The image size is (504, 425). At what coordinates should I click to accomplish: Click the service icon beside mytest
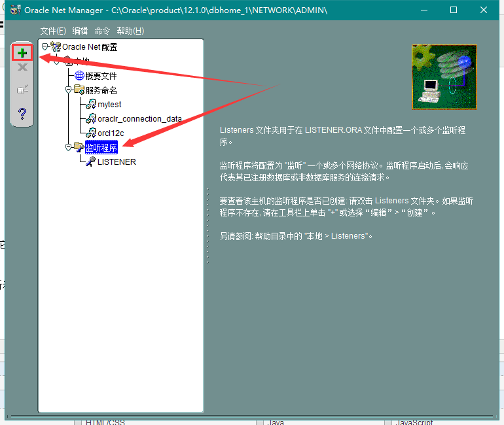click(91, 104)
